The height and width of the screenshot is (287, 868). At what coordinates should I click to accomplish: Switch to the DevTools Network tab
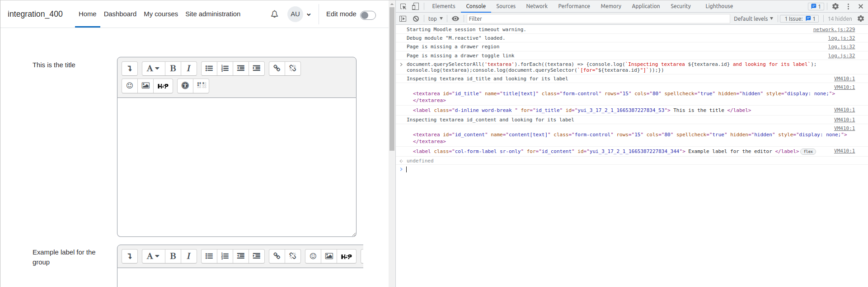(537, 6)
